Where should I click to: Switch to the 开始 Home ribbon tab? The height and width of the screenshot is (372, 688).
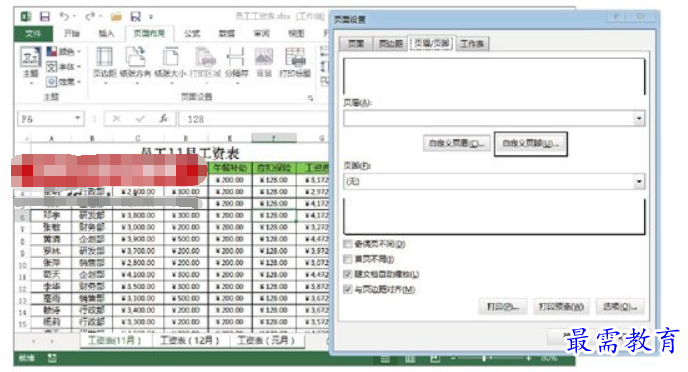(x=72, y=33)
